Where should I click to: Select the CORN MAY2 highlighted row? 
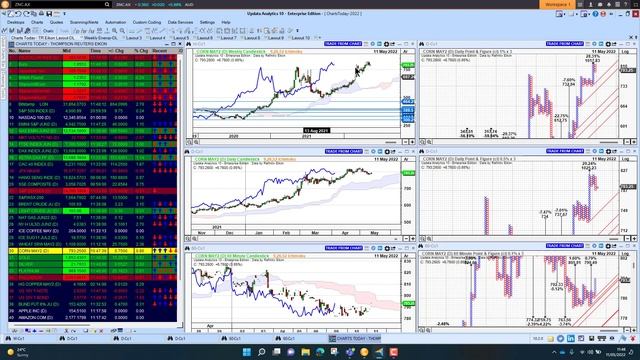[x=93, y=251]
